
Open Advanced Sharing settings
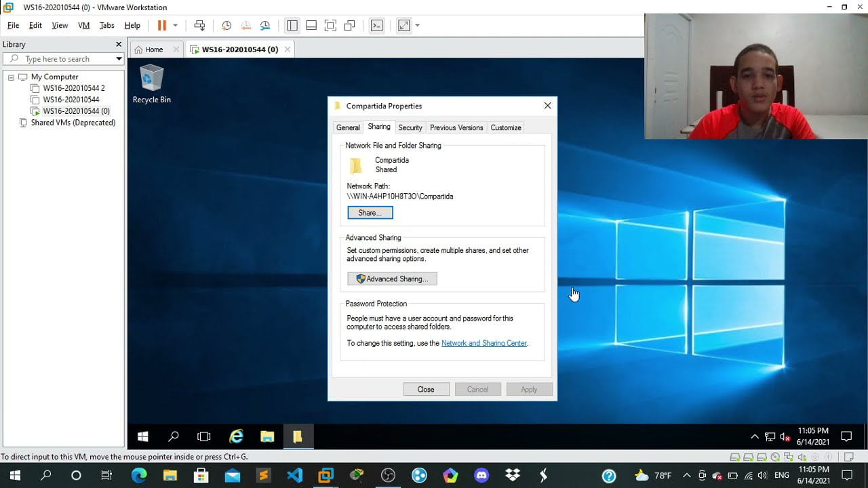(392, 279)
